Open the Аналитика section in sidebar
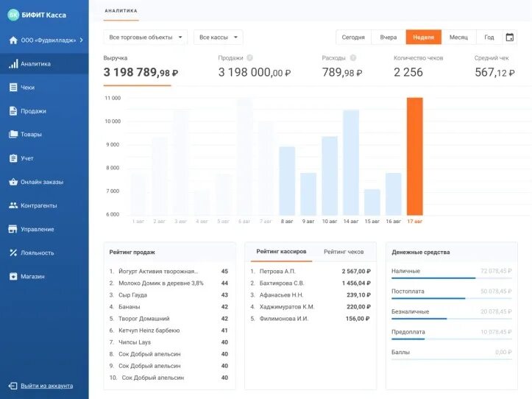Viewport: 532px width, 399px height. 44,64
